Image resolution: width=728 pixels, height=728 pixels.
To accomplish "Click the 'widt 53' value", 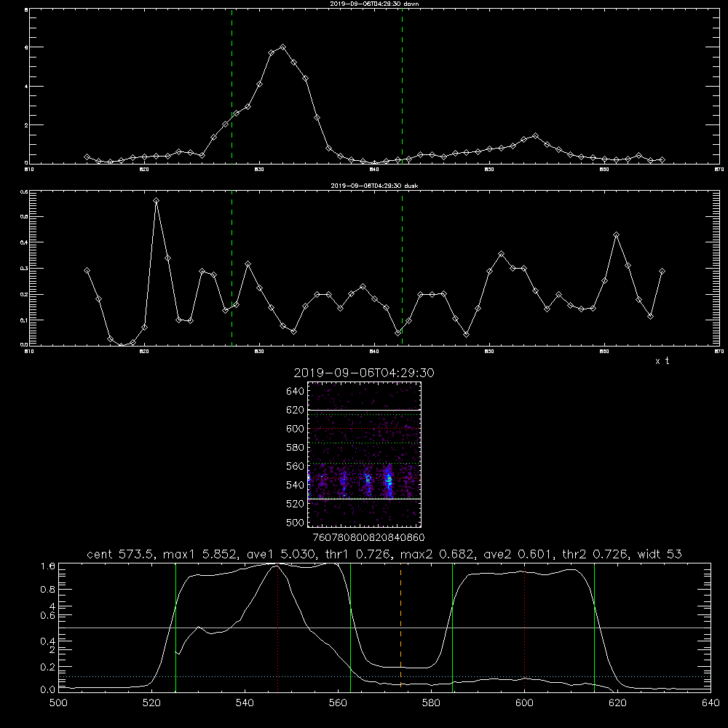I will point(660,554).
